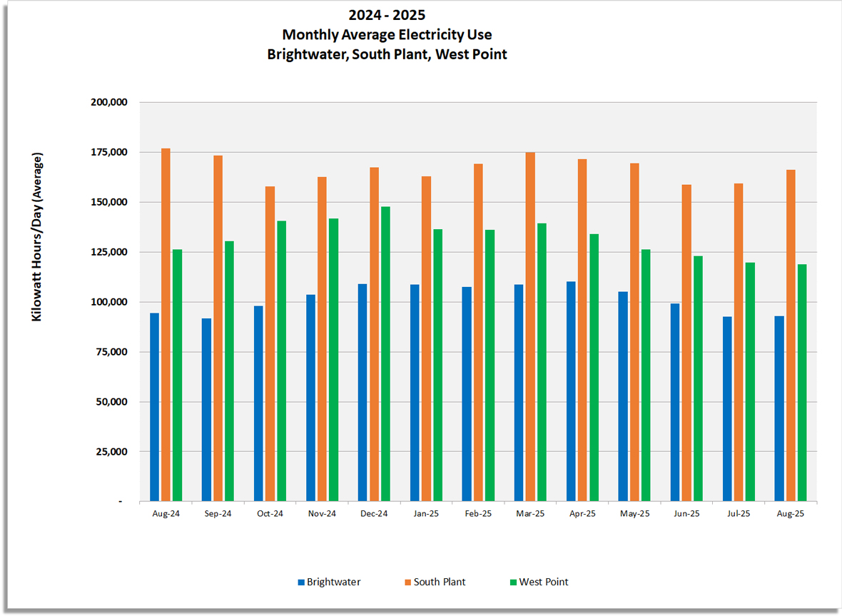Click the blue Brightwater legend swatch
The height and width of the screenshot is (616, 842).
(301, 582)
